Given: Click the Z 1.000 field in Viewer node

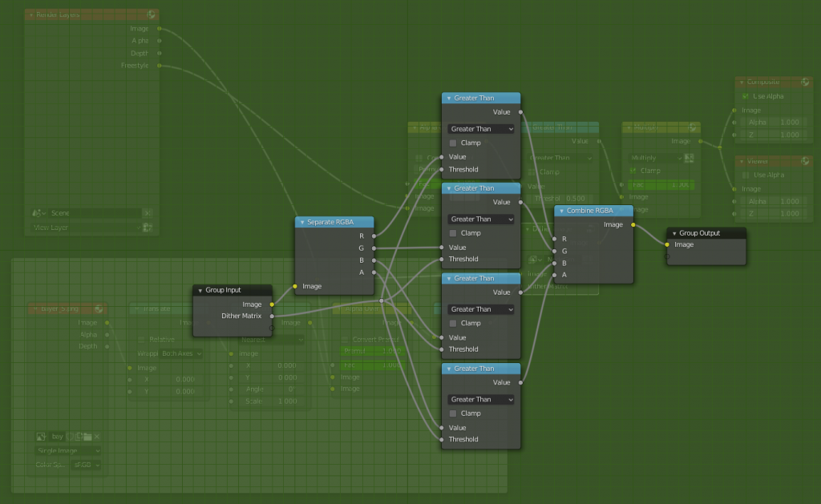Looking at the screenshot, I should point(774,213).
